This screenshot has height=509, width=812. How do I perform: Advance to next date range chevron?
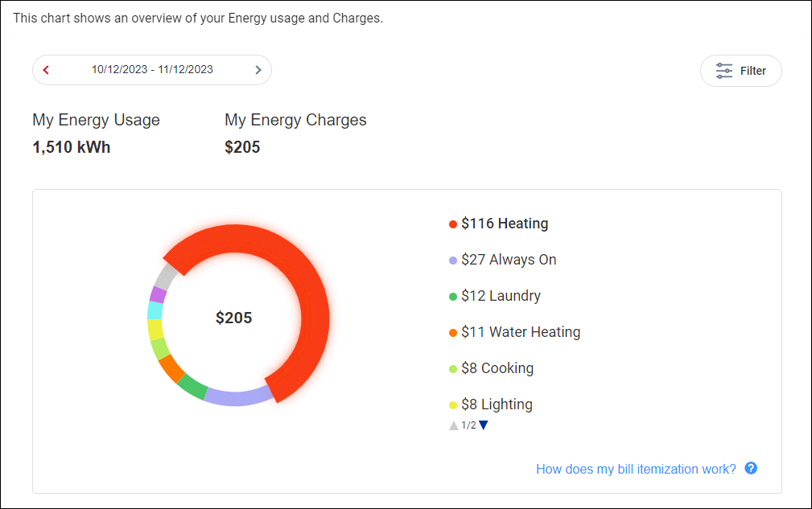pyautogui.click(x=258, y=70)
